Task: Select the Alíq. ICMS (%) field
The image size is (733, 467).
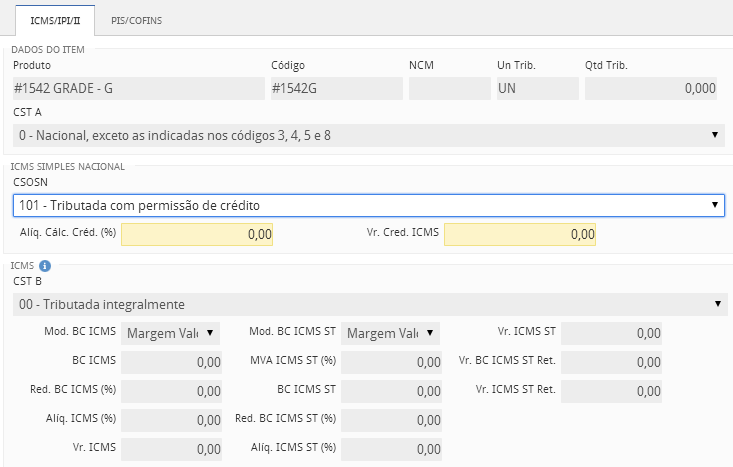Action: coord(171,420)
